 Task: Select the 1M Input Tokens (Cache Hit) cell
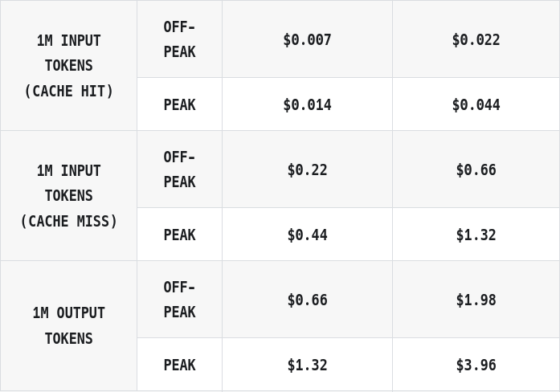[x=68, y=66]
